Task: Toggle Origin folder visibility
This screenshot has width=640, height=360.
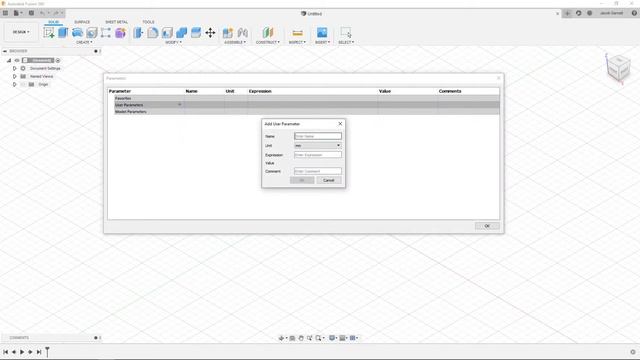Action: [x=23, y=84]
